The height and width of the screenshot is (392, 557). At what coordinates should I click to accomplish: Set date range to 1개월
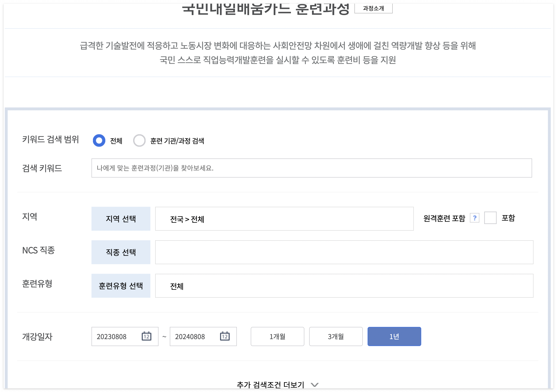277,336
